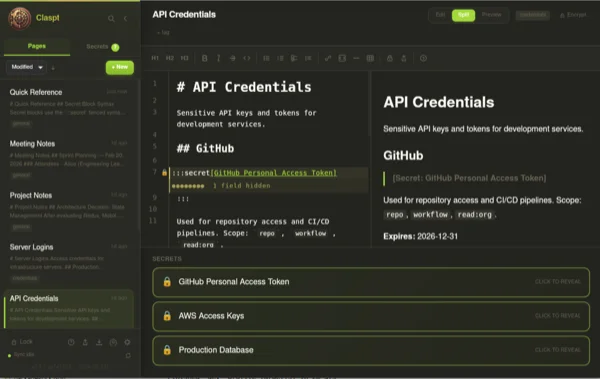Image resolution: width=600 pixels, height=379 pixels.
Task: Click the Encrypt button
Action: 573,15
